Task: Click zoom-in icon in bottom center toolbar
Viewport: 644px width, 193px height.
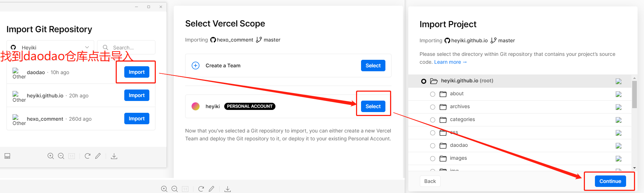Action: (x=164, y=189)
